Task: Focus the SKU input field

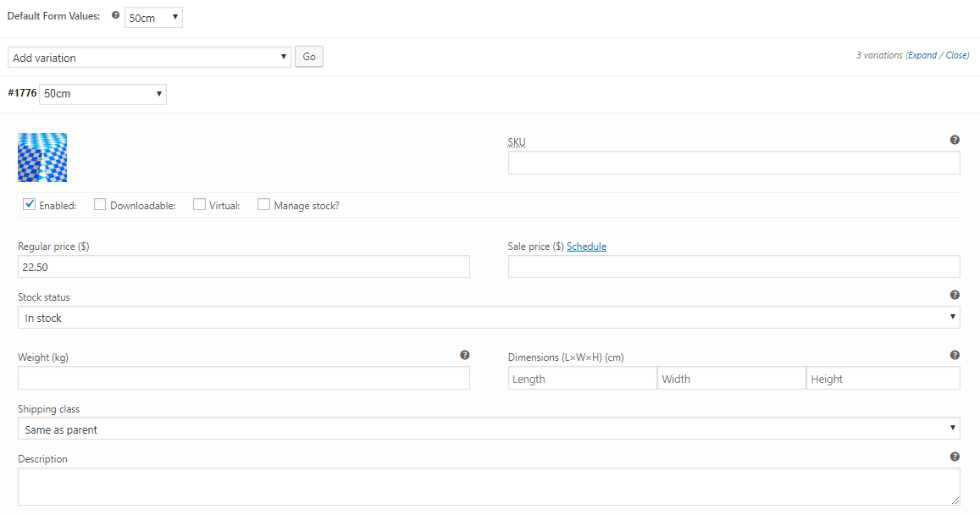Action: click(x=734, y=163)
